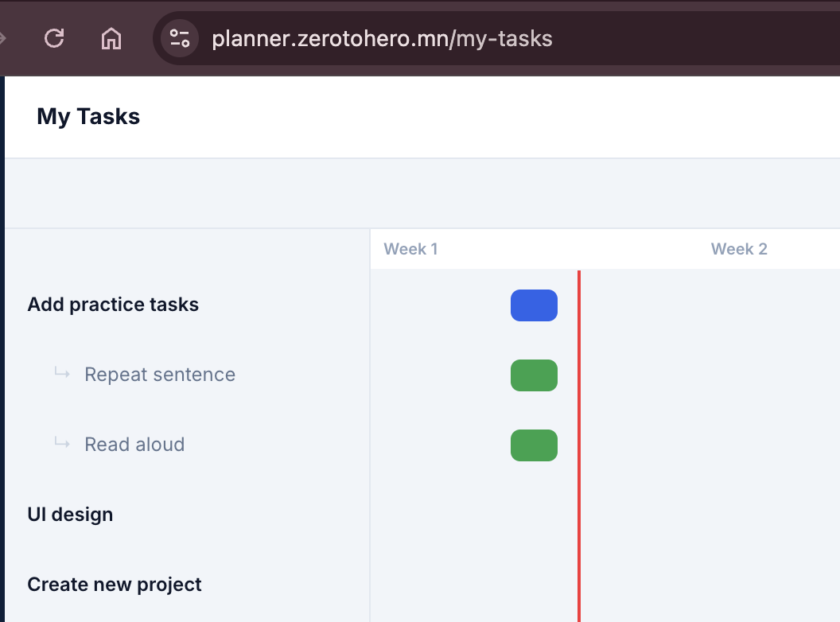Click the subtask arrow beside Read aloud
The height and width of the screenshot is (622, 840).
click(62, 442)
